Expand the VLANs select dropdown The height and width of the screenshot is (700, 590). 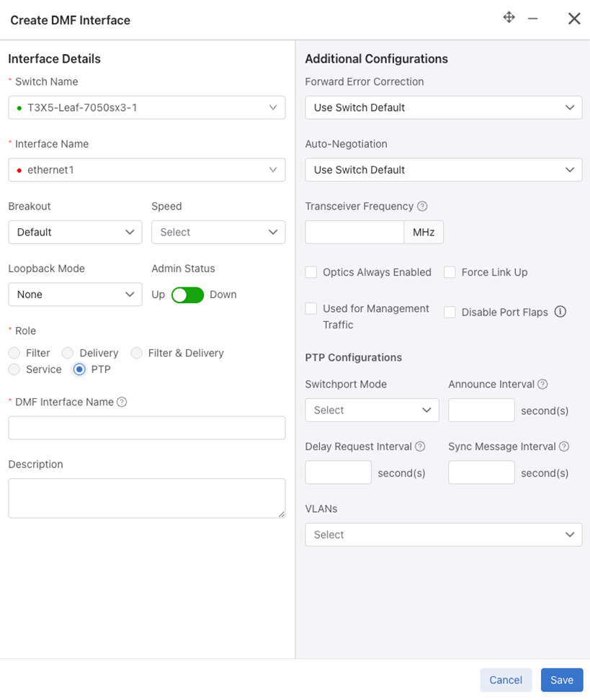(443, 534)
